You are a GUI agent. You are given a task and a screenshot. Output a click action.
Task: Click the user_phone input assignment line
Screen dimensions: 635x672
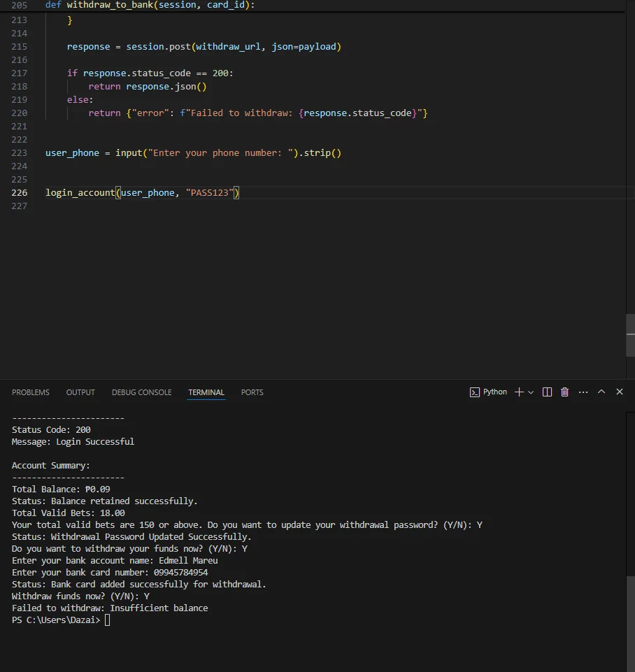pyautogui.click(x=193, y=153)
